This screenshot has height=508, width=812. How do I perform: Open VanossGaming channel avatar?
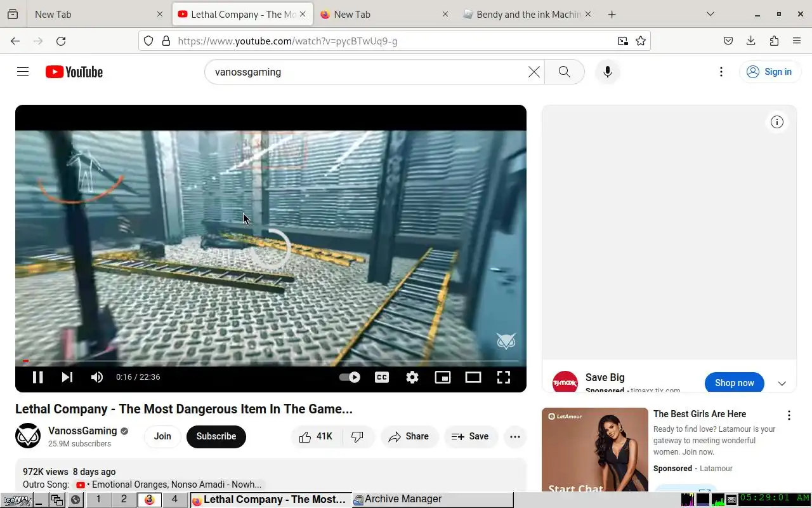click(x=28, y=436)
